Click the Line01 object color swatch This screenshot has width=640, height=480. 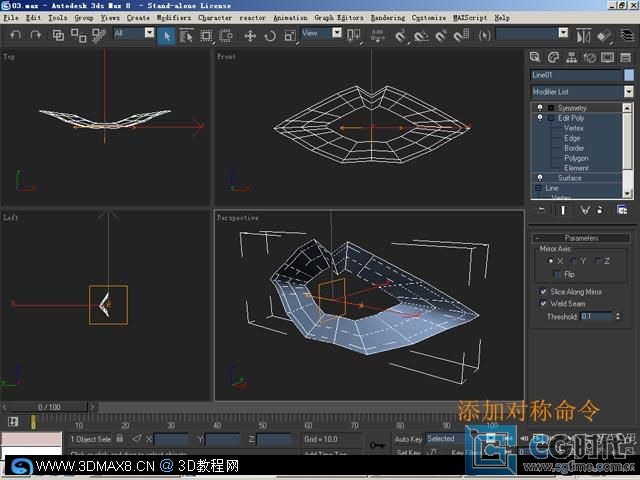click(629, 75)
